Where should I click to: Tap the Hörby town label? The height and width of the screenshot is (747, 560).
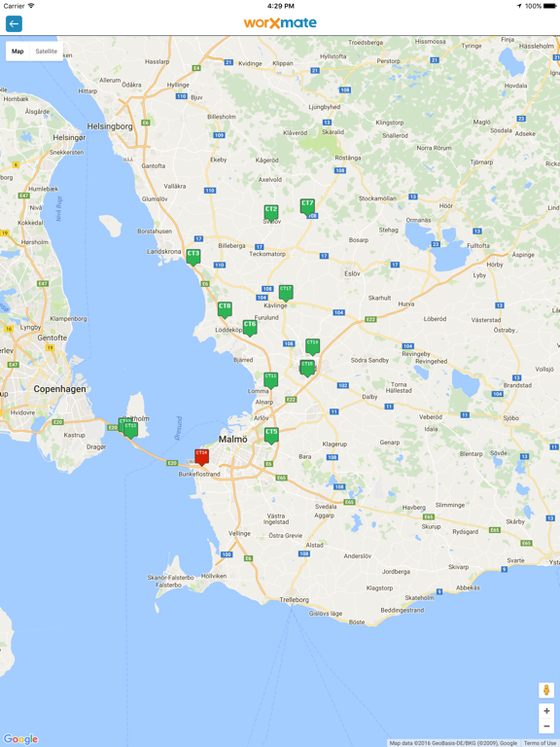(x=495, y=265)
